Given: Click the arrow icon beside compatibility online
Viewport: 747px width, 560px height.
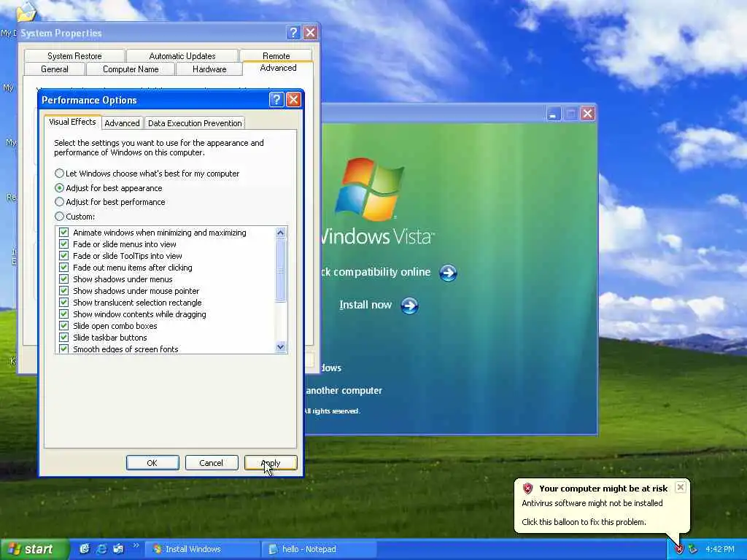Looking at the screenshot, I should click(448, 273).
